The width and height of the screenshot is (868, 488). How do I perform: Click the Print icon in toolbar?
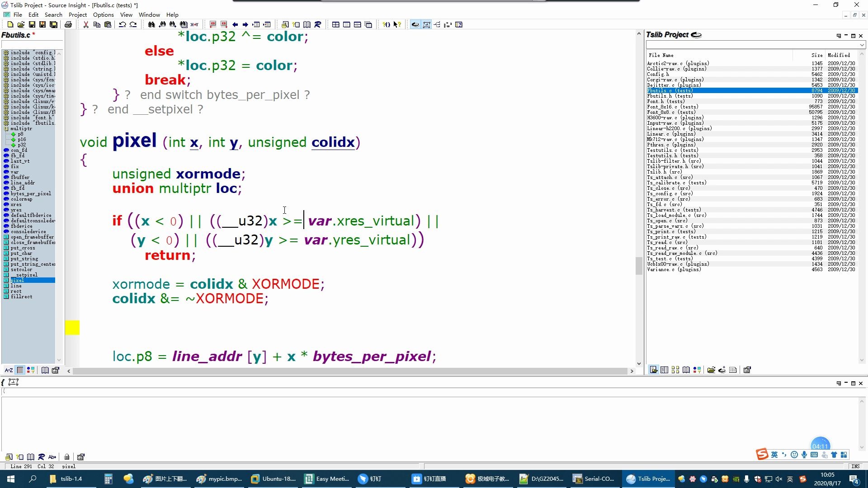68,24
